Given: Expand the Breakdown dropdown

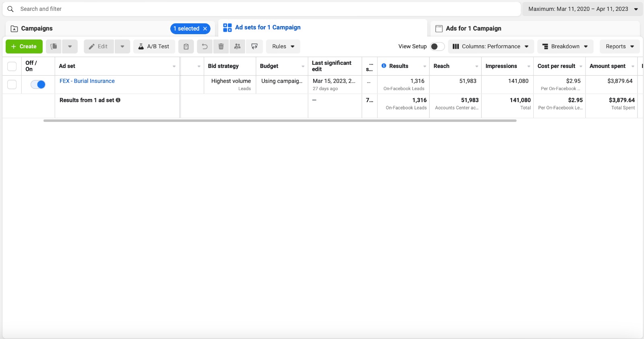Looking at the screenshot, I should [x=565, y=46].
